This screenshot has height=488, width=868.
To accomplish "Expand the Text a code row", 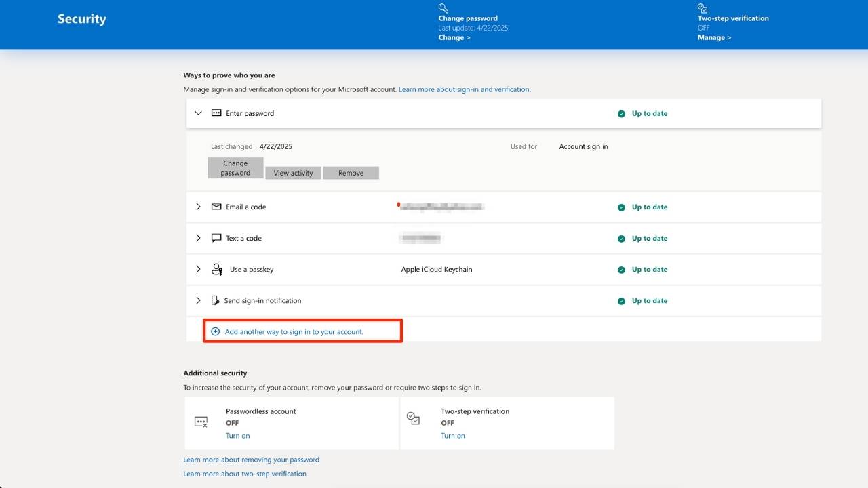I will click(198, 238).
